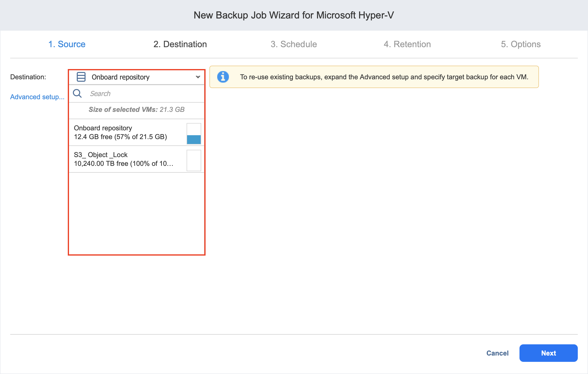Click the 2. Destination step tab
Image resolution: width=588 pixels, height=374 pixels.
(180, 44)
